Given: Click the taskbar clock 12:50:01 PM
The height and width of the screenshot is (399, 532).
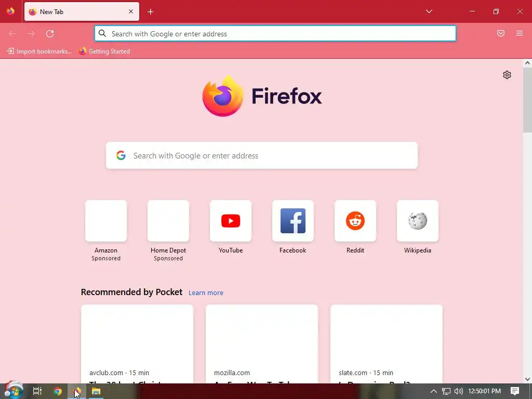Looking at the screenshot, I should pos(485,391).
